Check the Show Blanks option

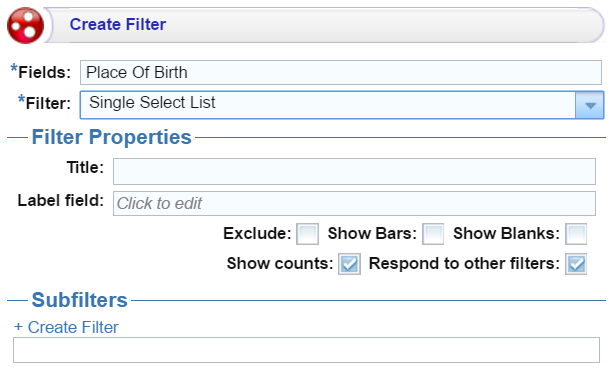(x=576, y=234)
